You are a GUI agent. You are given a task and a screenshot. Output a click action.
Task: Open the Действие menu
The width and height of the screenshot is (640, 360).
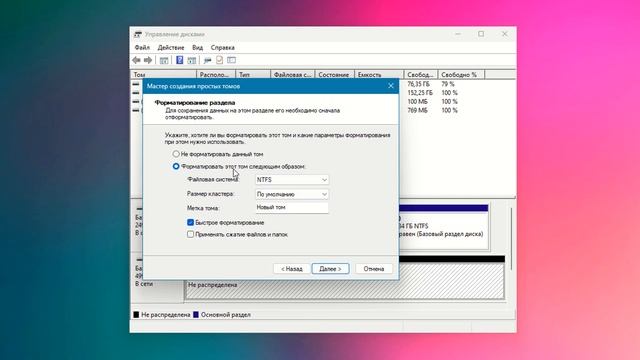(x=171, y=48)
